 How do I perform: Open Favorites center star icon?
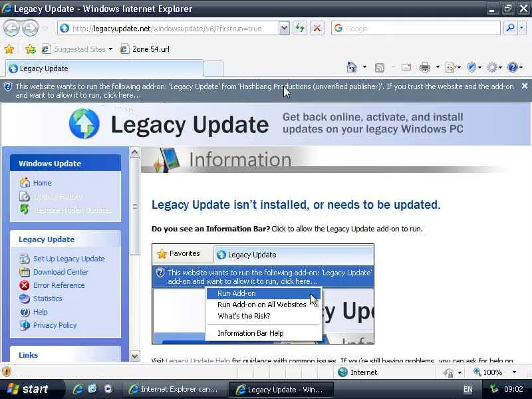coord(9,49)
